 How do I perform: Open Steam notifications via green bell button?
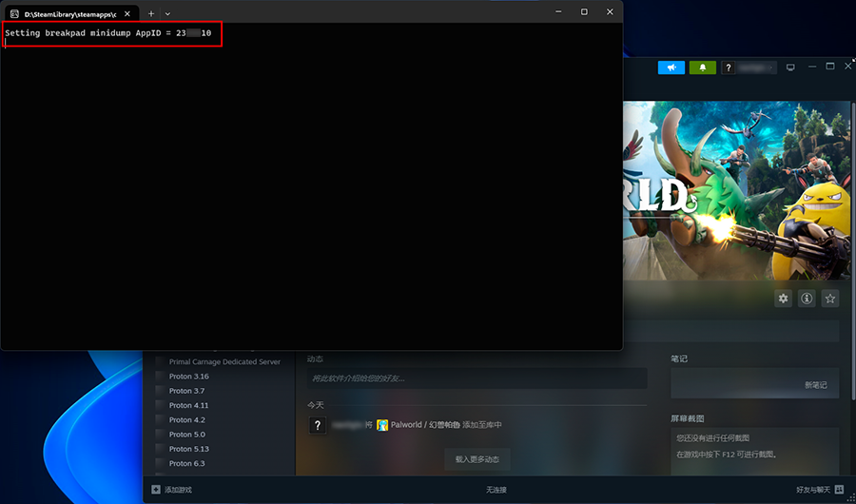(x=703, y=68)
